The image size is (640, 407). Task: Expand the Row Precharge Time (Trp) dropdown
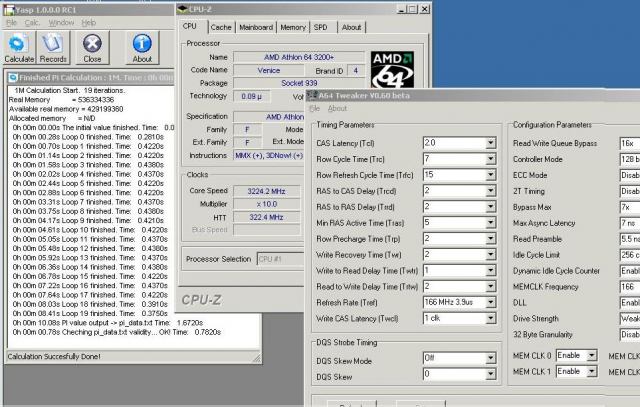(491, 238)
